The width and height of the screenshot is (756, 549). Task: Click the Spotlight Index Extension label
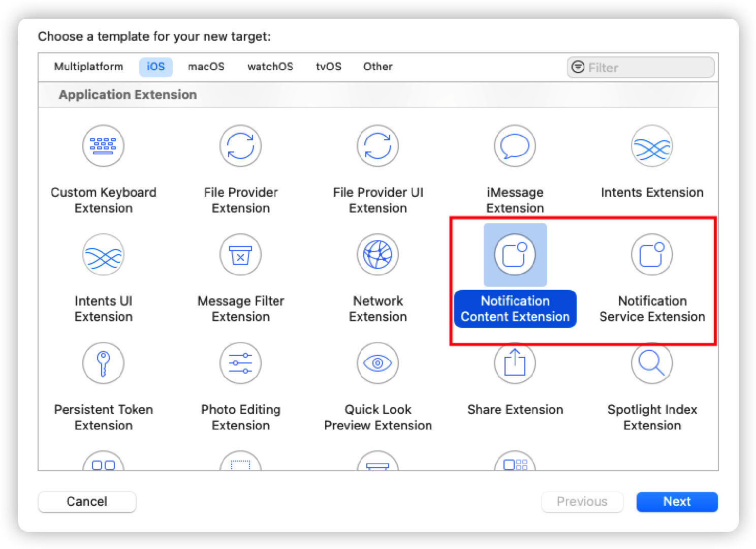(x=652, y=417)
